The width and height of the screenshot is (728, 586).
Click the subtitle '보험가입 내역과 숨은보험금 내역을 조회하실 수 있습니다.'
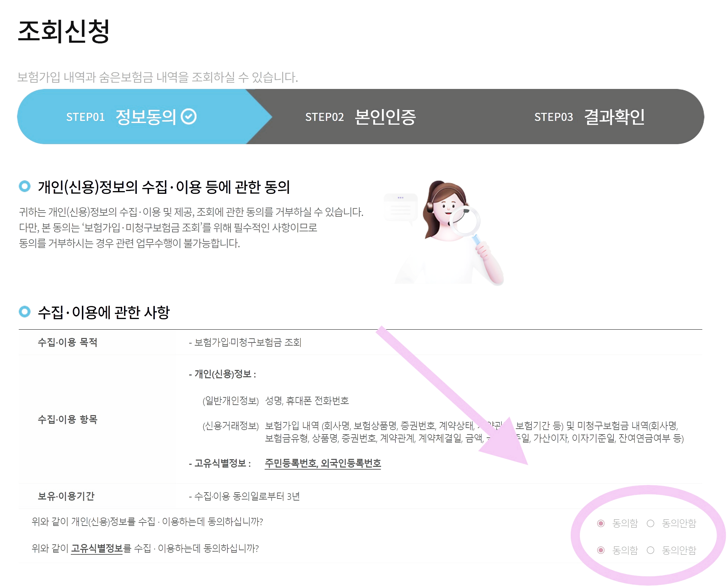point(158,77)
